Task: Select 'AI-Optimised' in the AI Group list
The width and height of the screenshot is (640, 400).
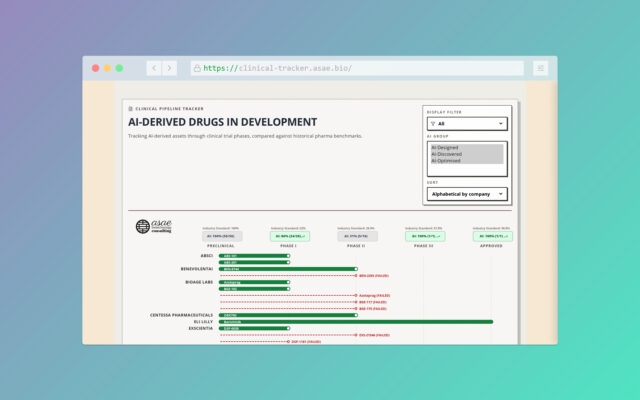Action: (467, 160)
